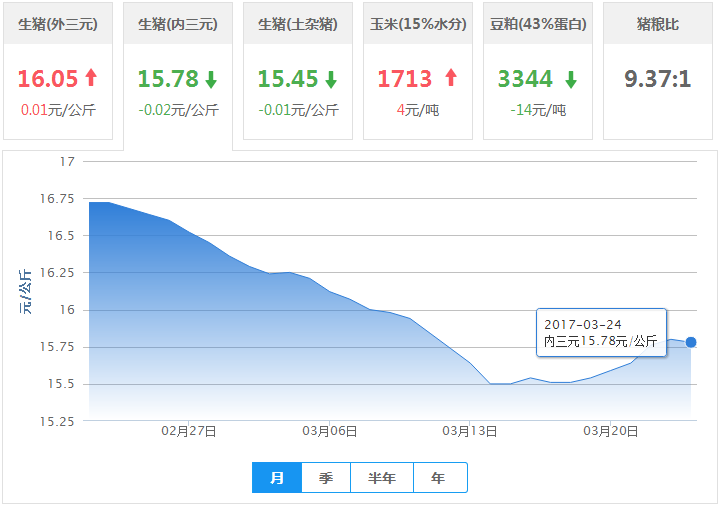This screenshot has height=508, width=722.
Task: Click the green down arrow beside 3344
Action: click(x=571, y=79)
